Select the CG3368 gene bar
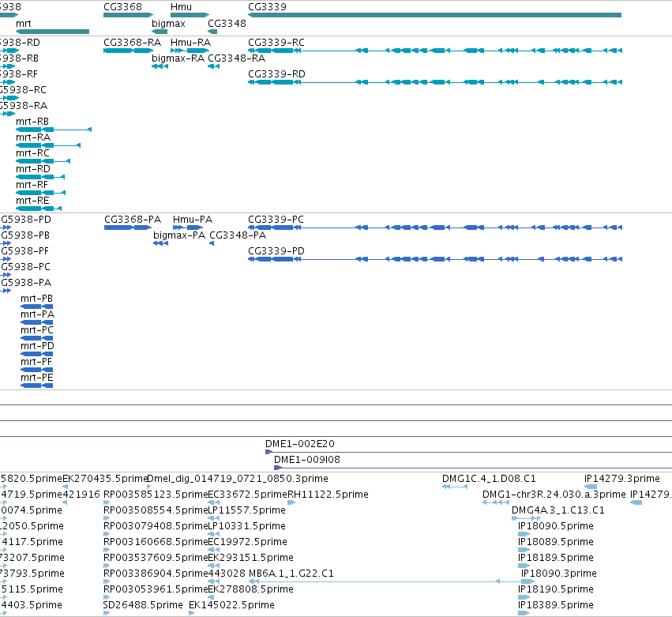 (x=128, y=15)
